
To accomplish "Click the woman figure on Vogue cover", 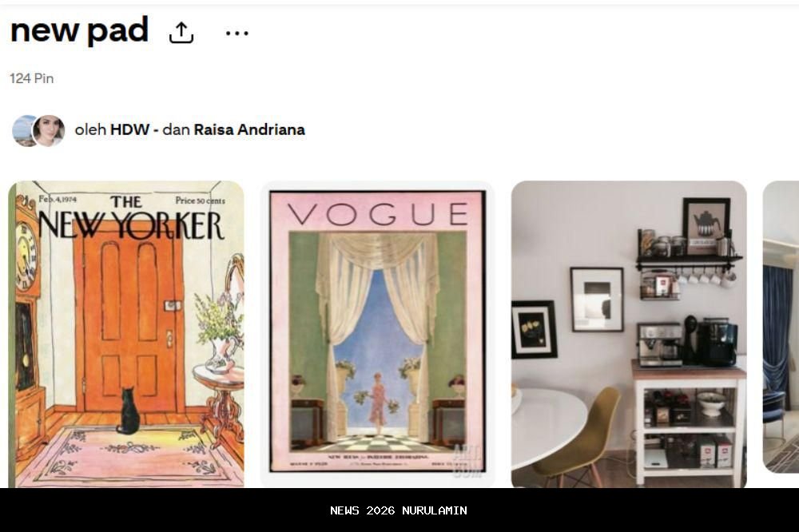I will point(378,403).
